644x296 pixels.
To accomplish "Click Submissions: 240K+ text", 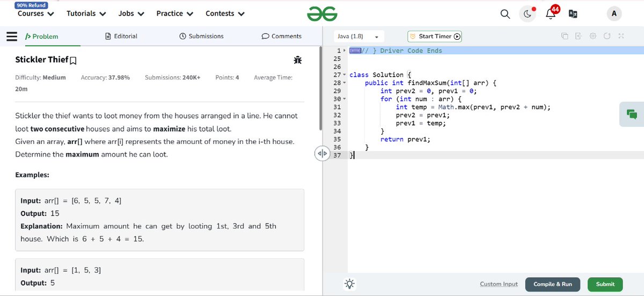I will [x=172, y=77].
